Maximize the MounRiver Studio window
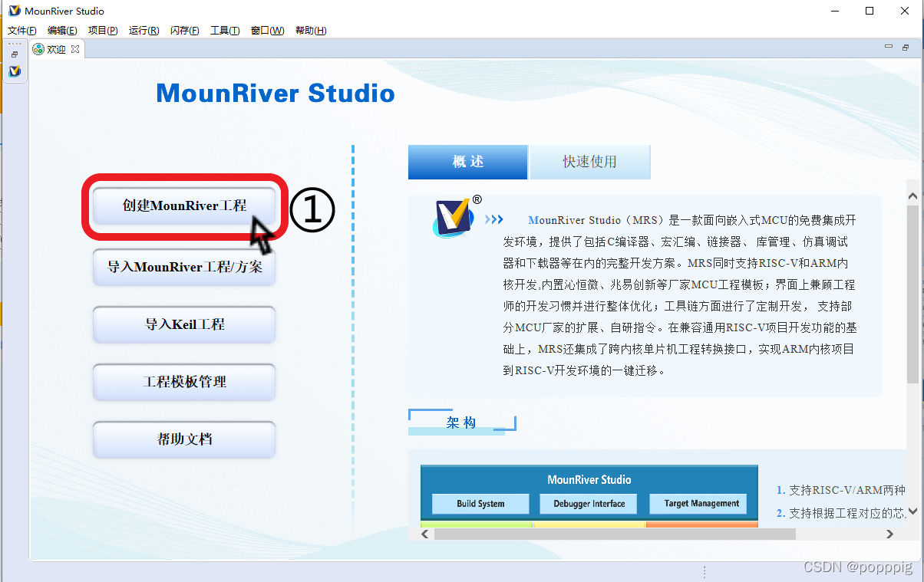Screen dimensions: 924x582 tap(870, 11)
